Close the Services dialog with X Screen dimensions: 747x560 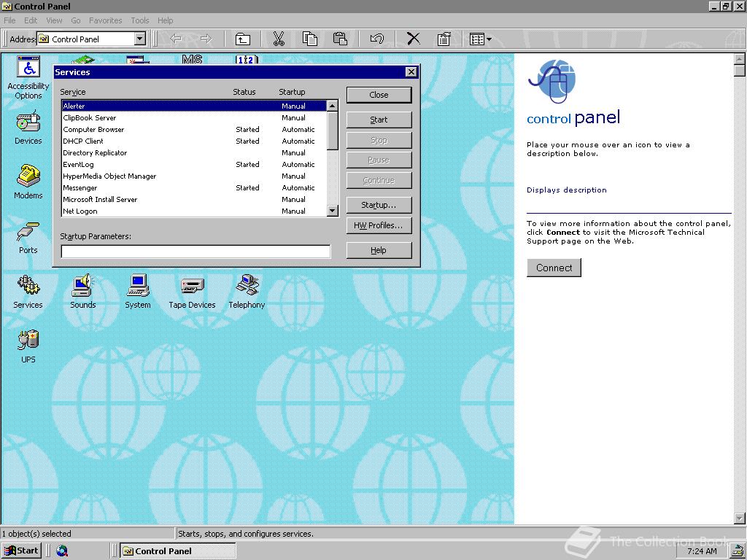point(411,72)
